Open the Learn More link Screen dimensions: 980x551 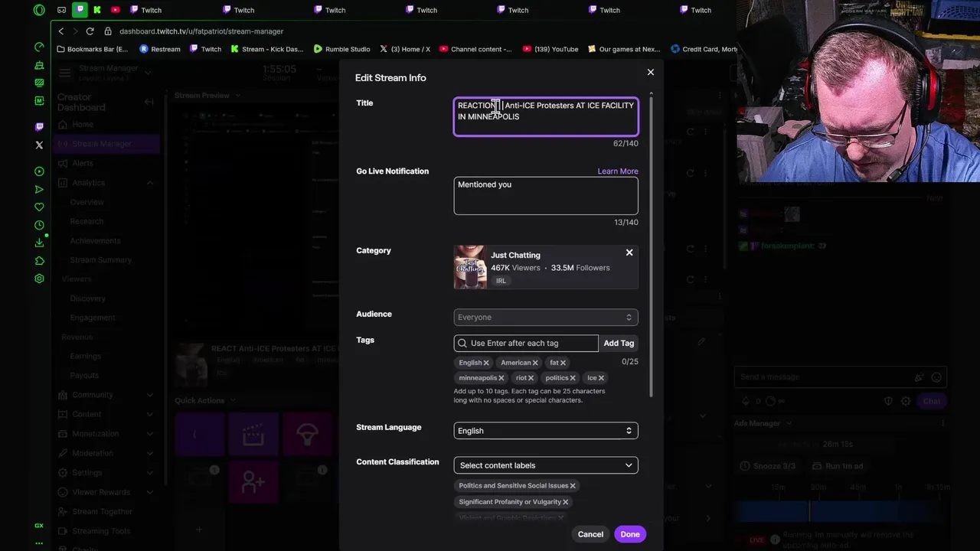click(618, 171)
